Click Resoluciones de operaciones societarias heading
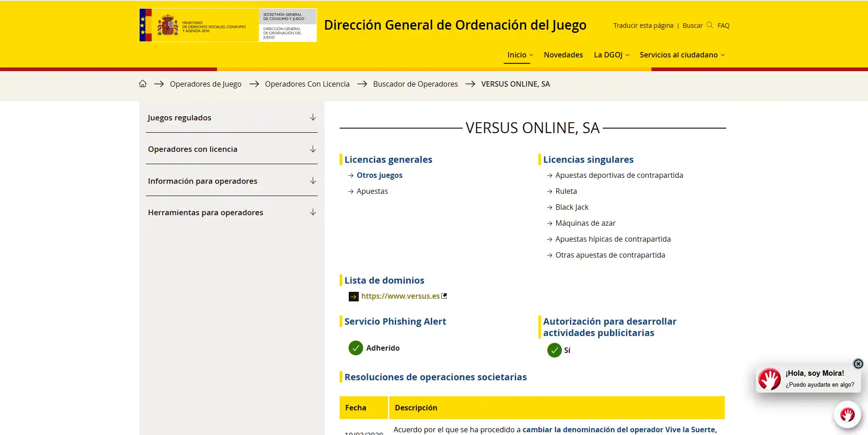The height and width of the screenshot is (435, 868). point(435,377)
